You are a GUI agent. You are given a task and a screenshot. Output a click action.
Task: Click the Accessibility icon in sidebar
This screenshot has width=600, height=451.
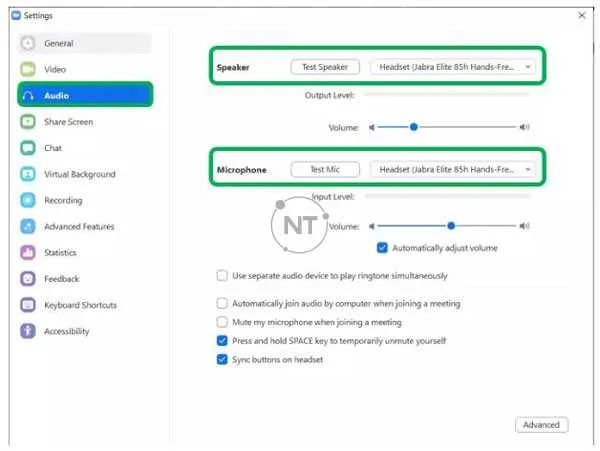(x=28, y=331)
